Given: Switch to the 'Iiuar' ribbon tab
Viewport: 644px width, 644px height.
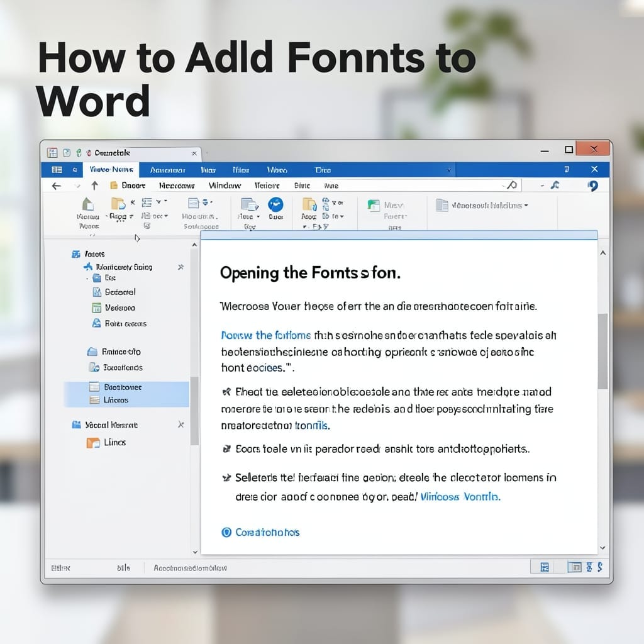Looking at the screenshot, I should 208,170.
